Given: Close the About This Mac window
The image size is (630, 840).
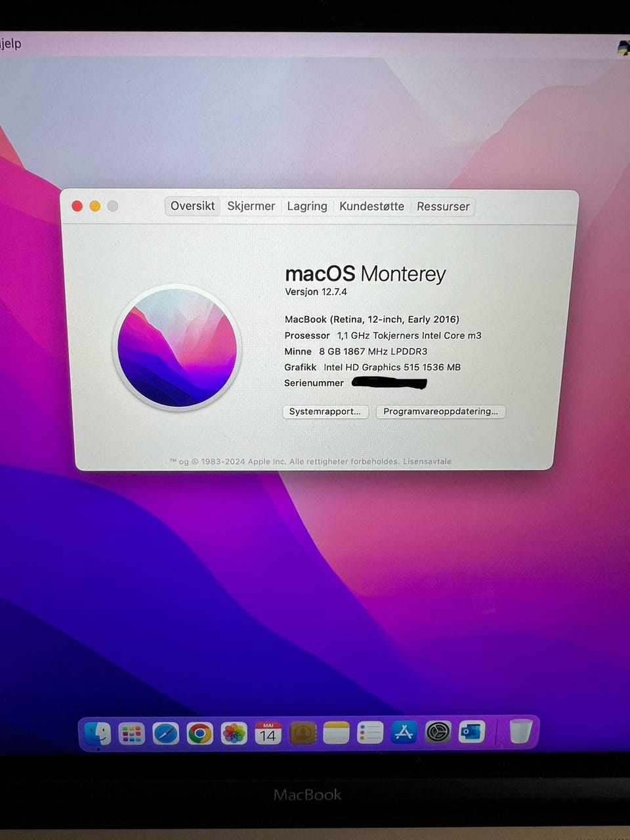Looking at the screenshot, I should [77, 206].
